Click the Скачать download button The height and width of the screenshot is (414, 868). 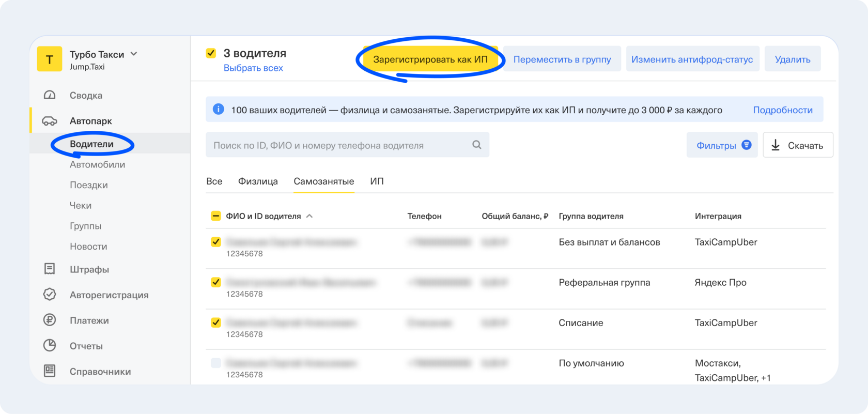click(798, 145)
